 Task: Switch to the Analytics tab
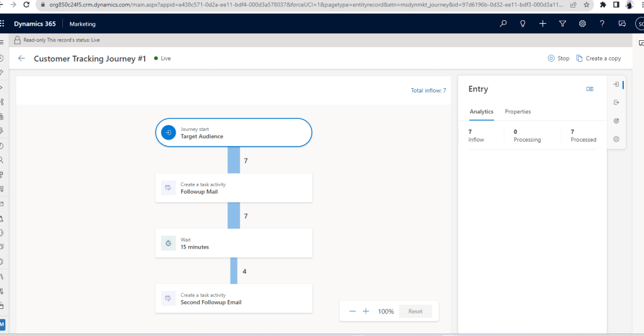[x=481, y=111]
